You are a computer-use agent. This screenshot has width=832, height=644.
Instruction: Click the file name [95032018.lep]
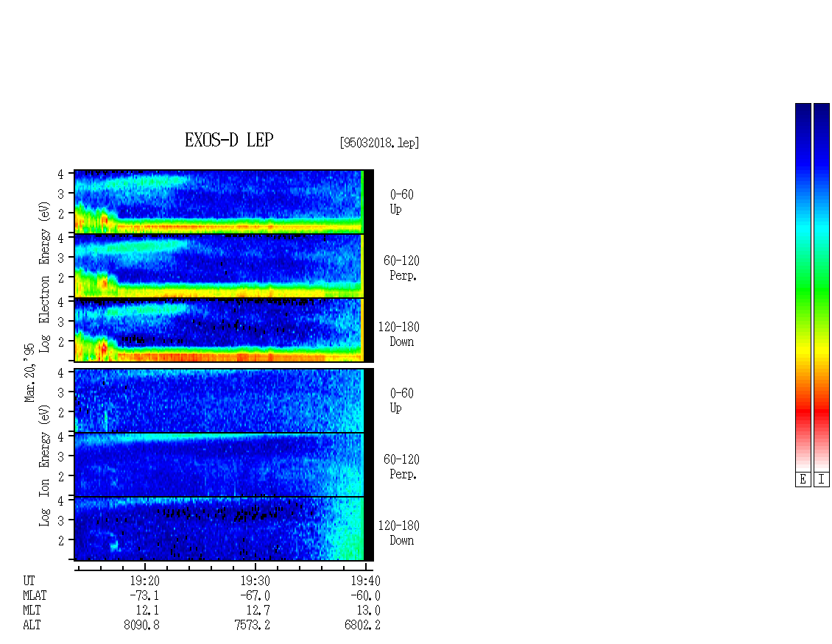[379, 143]
